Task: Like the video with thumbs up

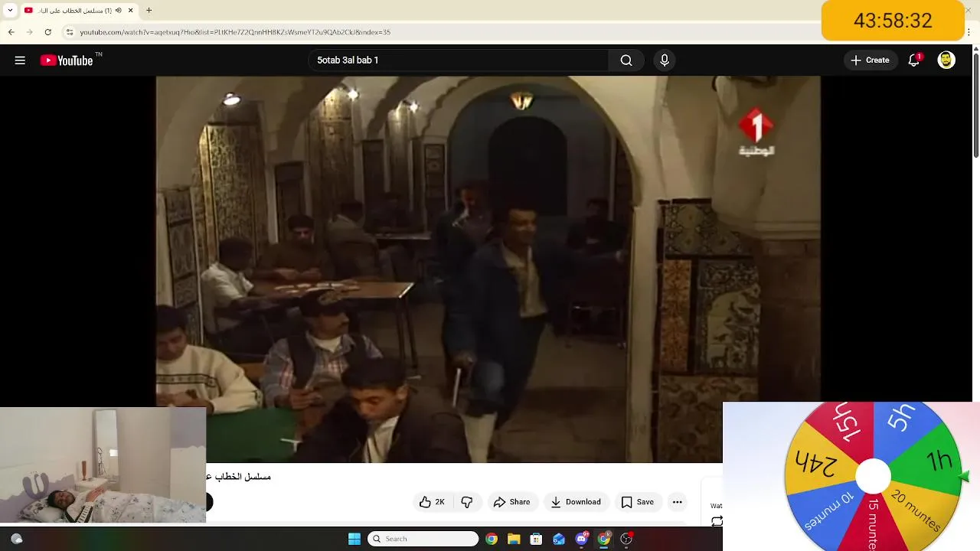Action: (432, 502)
